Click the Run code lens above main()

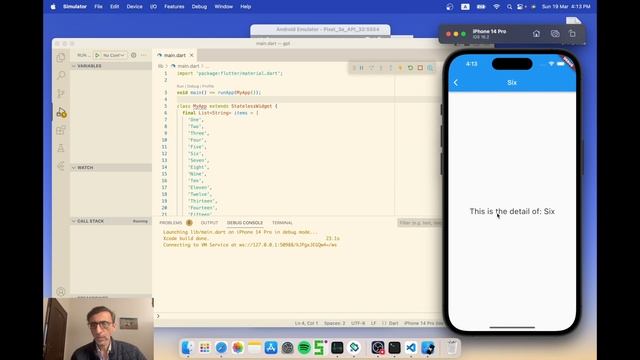pos(180,86)
